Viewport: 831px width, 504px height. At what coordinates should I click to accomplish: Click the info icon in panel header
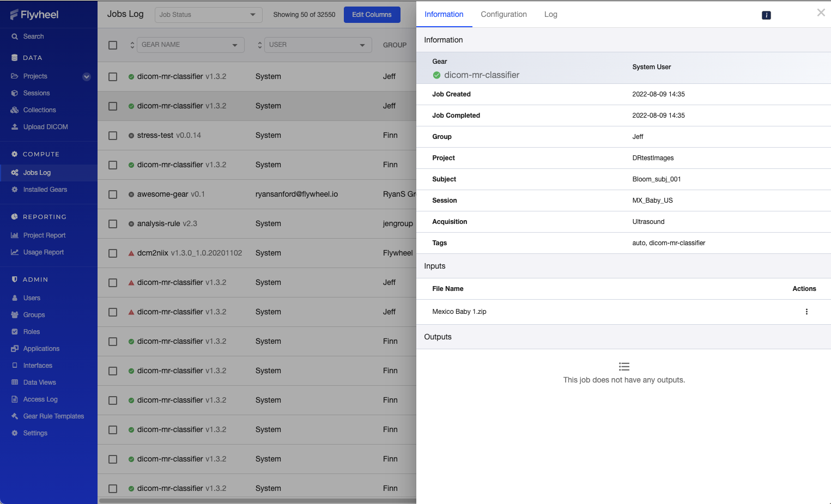[x=766, y=15]
